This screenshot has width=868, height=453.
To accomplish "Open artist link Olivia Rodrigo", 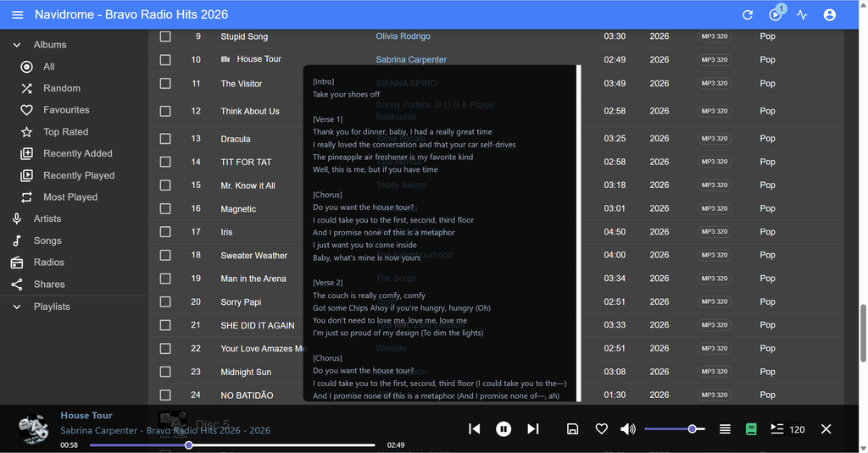I will (403, 36).
